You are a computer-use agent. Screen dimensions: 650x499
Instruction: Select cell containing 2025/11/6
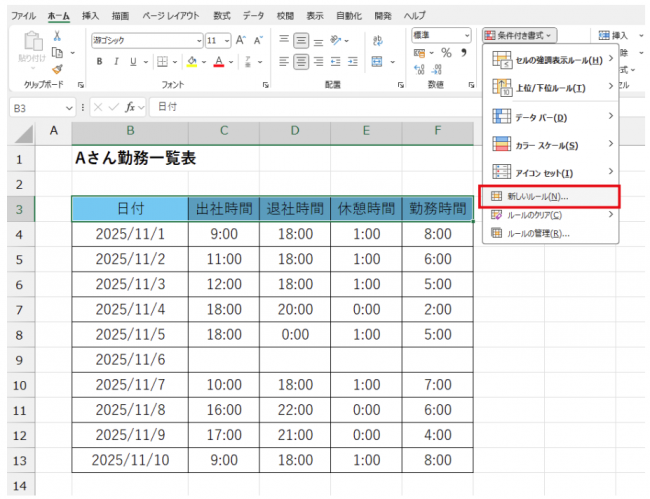pos(129,358)
